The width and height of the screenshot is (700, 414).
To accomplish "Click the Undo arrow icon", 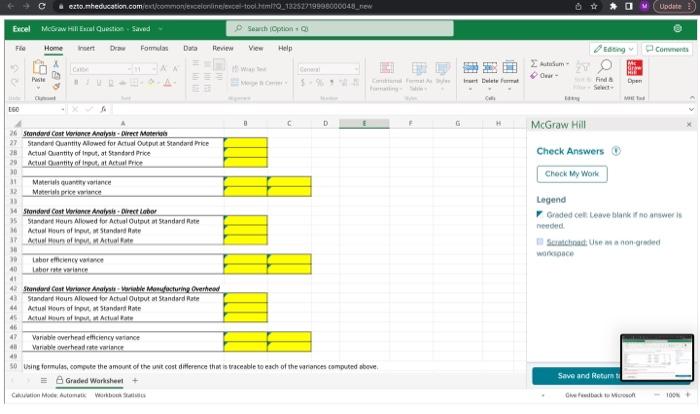I will (14, 68).
